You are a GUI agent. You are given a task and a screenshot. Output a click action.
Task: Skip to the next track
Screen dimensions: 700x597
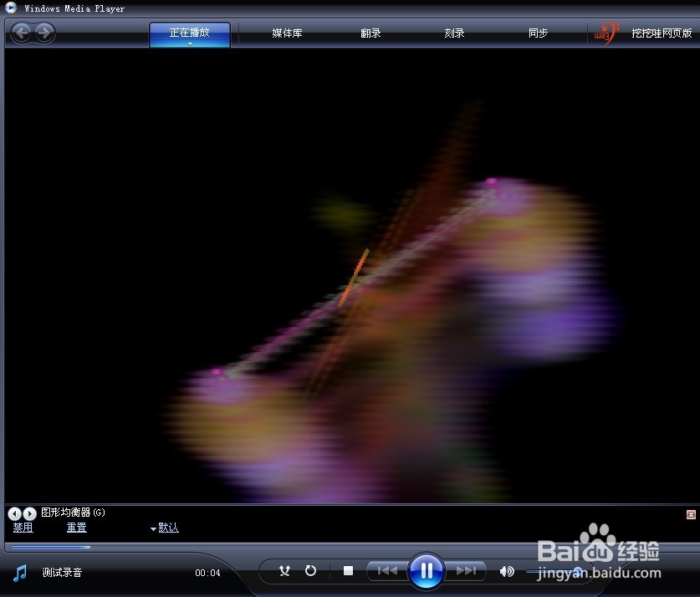[466, 571]
